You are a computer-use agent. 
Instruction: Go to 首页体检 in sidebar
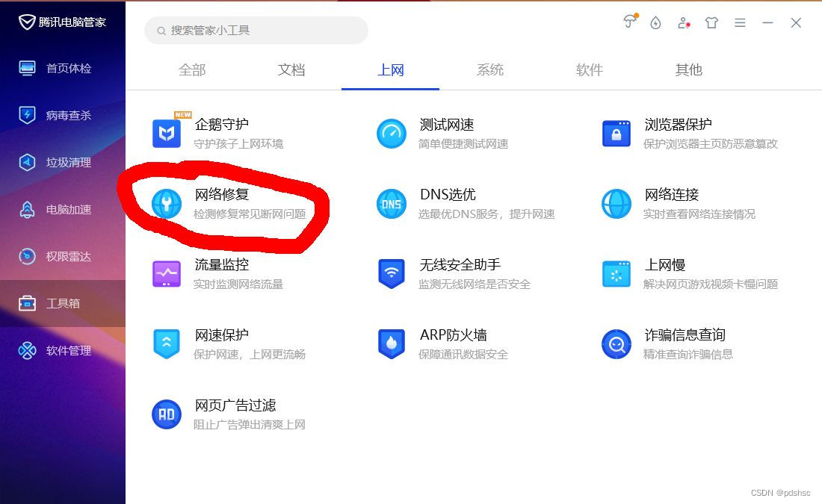63,68
